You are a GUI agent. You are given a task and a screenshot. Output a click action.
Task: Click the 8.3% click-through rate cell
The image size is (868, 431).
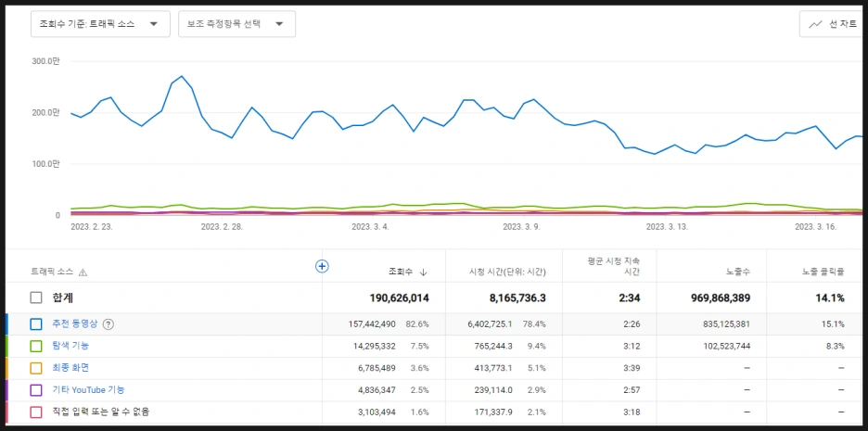click(836, 346)
